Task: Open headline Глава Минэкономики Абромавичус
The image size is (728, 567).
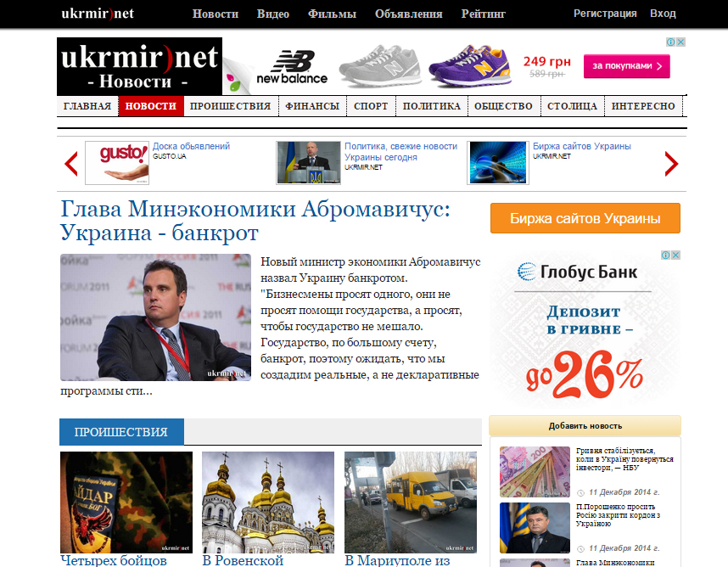Action: tap(255, 221)
